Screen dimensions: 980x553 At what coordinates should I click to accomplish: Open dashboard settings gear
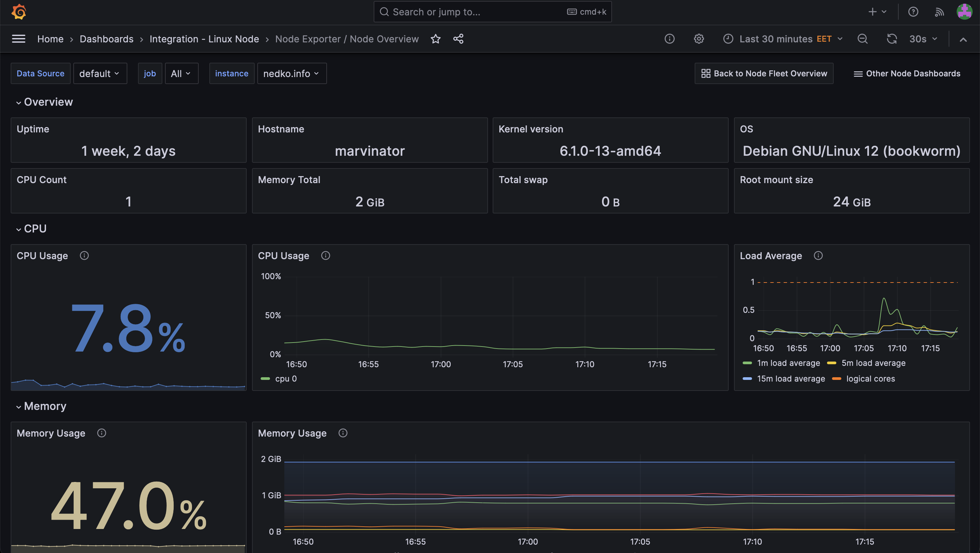coord(699,39)
